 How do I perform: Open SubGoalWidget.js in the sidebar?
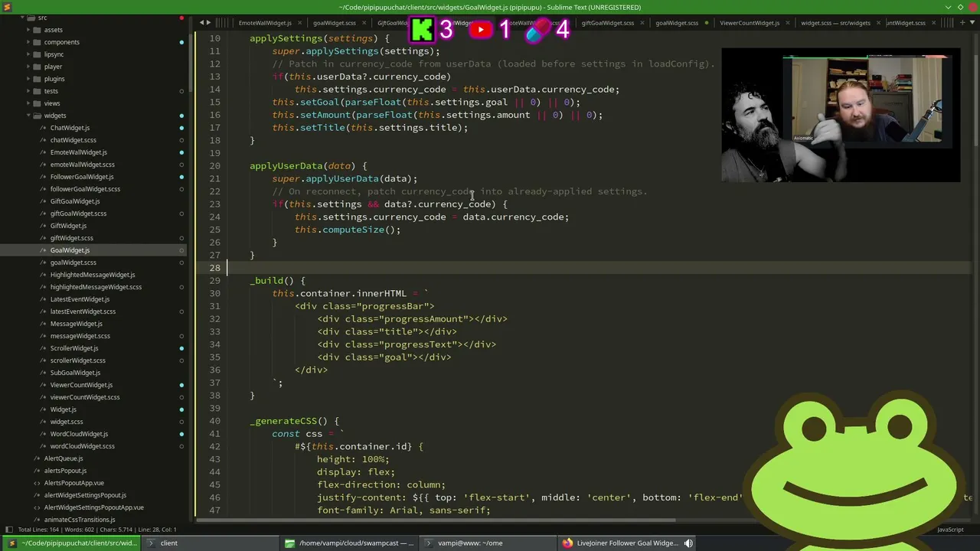click(x=75, y=373)
